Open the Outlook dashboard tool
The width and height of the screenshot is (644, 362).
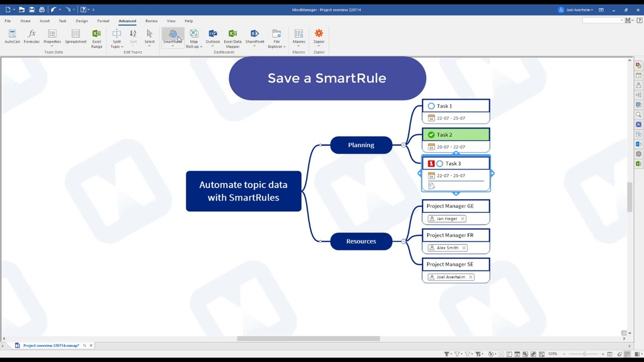click(x=213, y=37)
